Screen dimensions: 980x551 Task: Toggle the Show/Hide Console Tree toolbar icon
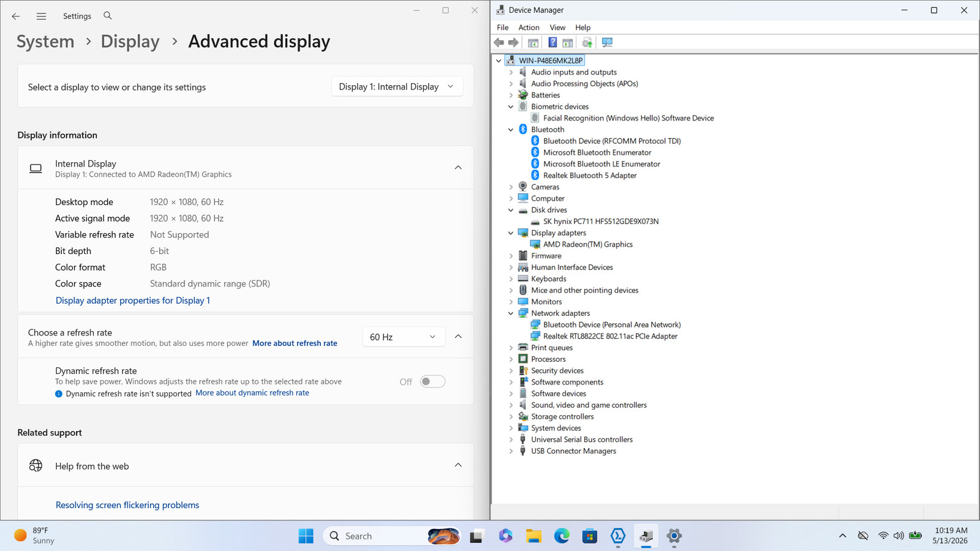[x=533, y=42]
